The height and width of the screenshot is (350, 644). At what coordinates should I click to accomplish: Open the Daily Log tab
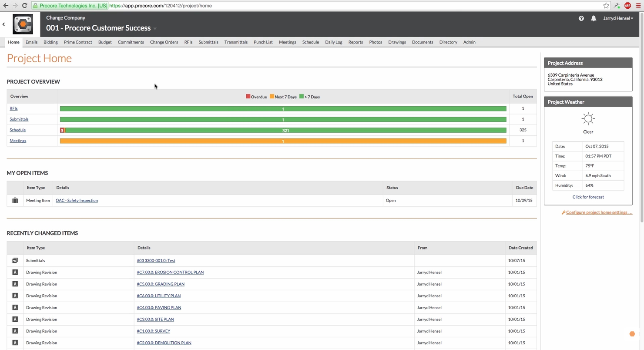click(333, 42)
